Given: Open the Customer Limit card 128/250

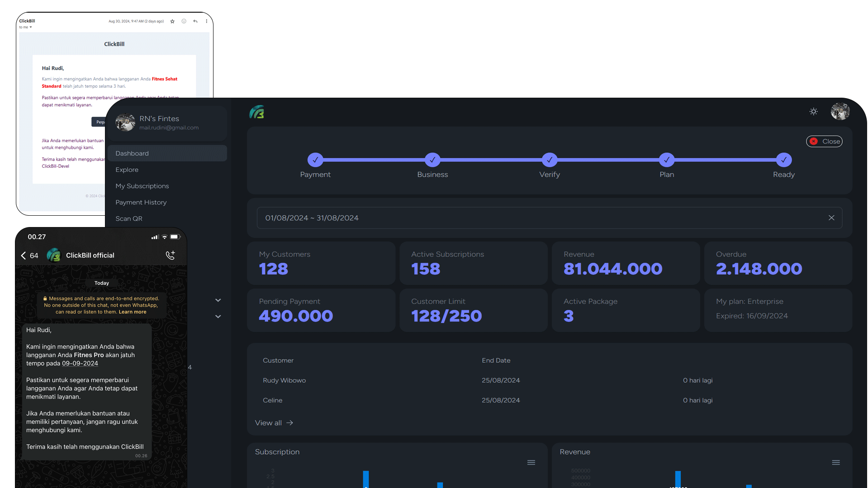Looking at the screenshot, I should point(474,310).
